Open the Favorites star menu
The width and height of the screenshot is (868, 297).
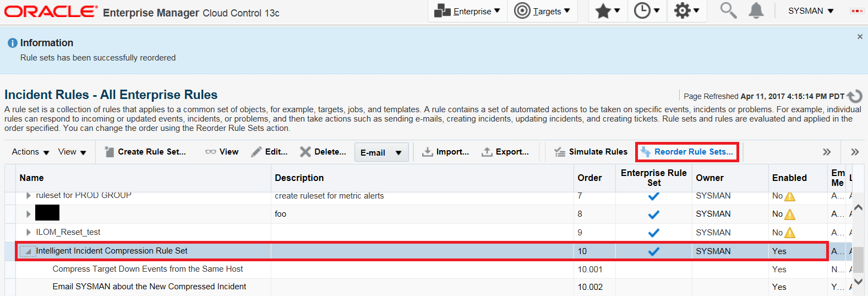point(608,11)
